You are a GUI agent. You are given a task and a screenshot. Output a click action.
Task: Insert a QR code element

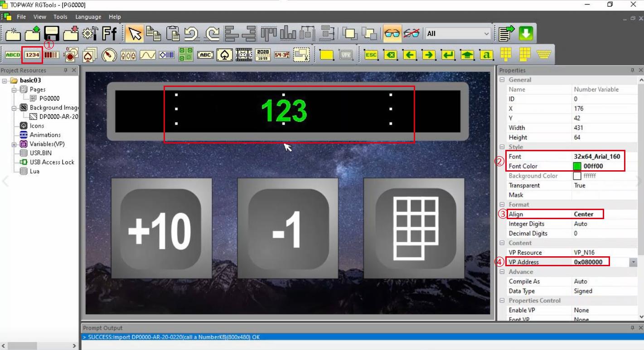point(186,55)
